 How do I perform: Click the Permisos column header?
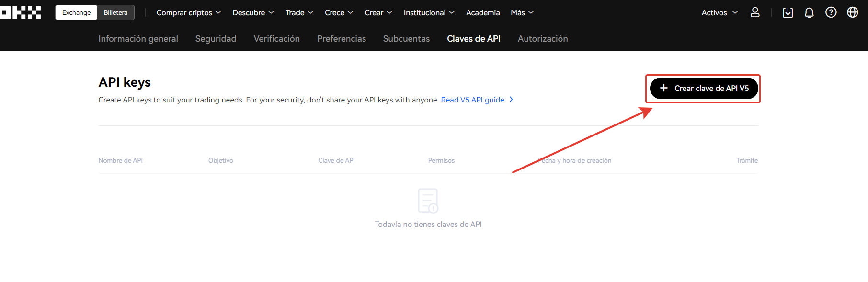pyautogui.click(x=441, y=160)
